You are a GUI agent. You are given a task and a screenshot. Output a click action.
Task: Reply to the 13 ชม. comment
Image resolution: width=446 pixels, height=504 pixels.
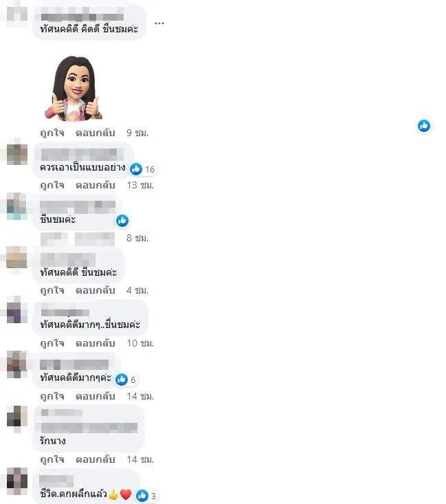(x=95, y=186)
